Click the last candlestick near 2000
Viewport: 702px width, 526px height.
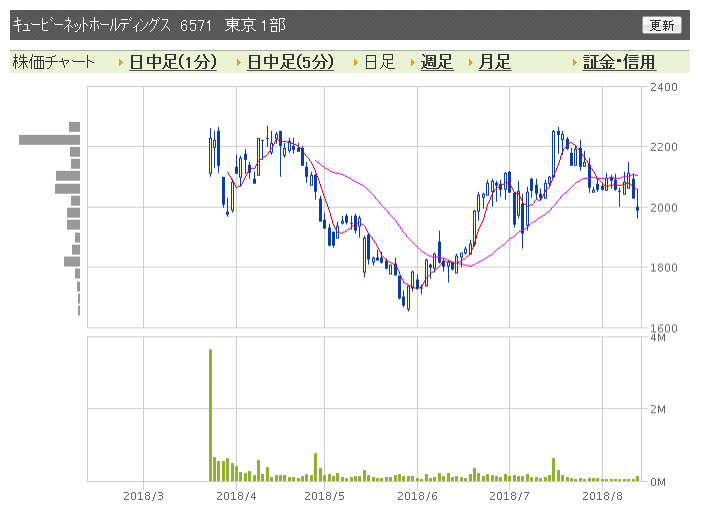[x=638, y=209]
